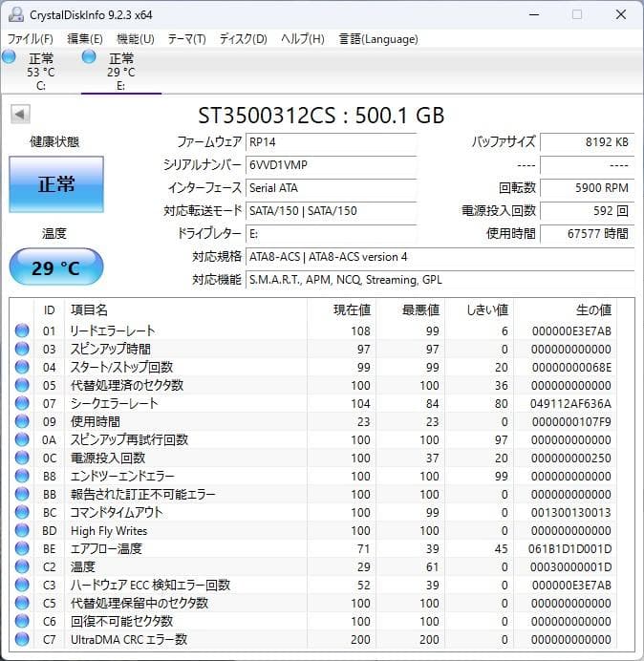This screenshot has width=644, height=661.
Task: Open the 言語(Language) menu
Action: tap(378, 39)
